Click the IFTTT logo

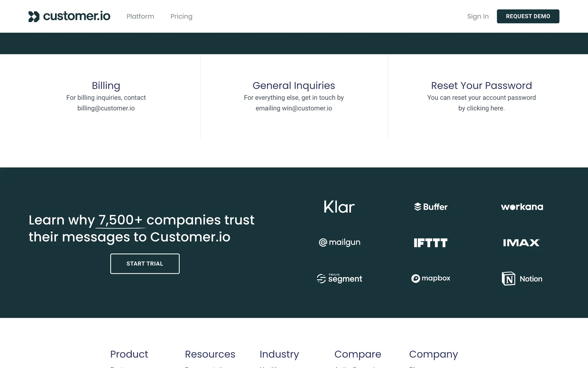(x=431, y=243)
